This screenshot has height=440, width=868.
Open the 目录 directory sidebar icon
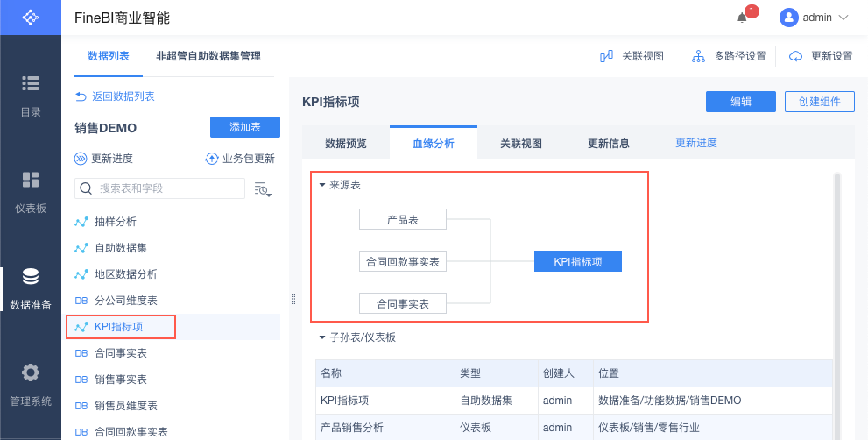pyautogui.click(x=31, y=84)
